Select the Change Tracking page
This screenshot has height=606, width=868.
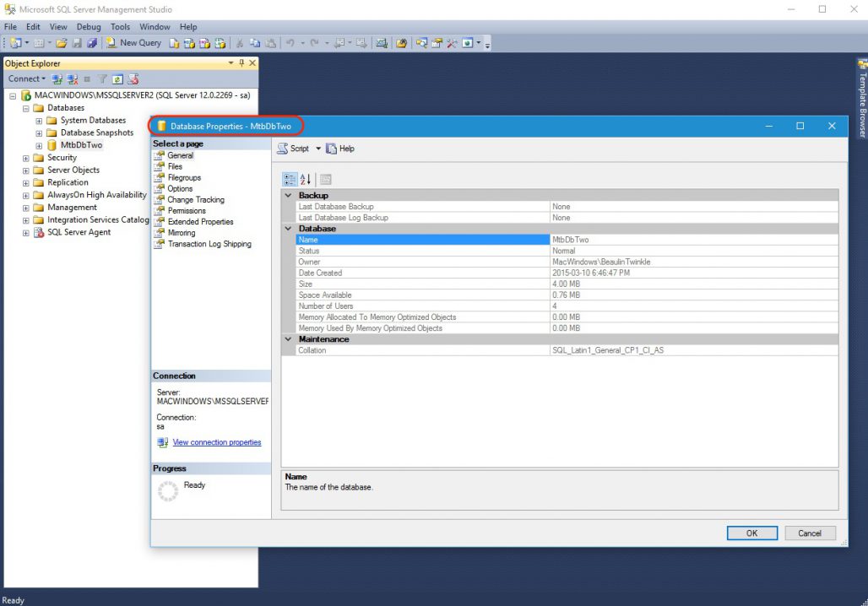pos(196,199)
